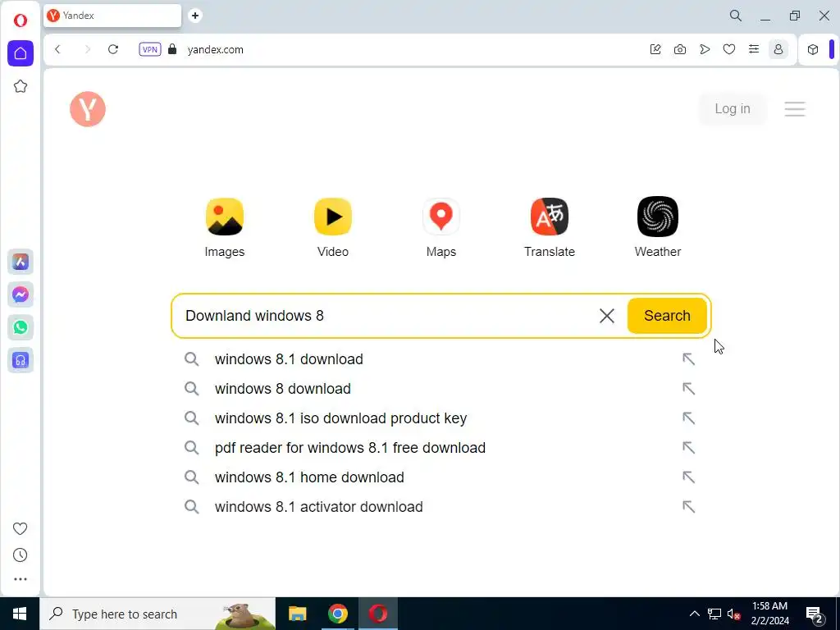Go back to the previous page
Viewport: 840px width, 630px height.
click(x=58, y=49)
